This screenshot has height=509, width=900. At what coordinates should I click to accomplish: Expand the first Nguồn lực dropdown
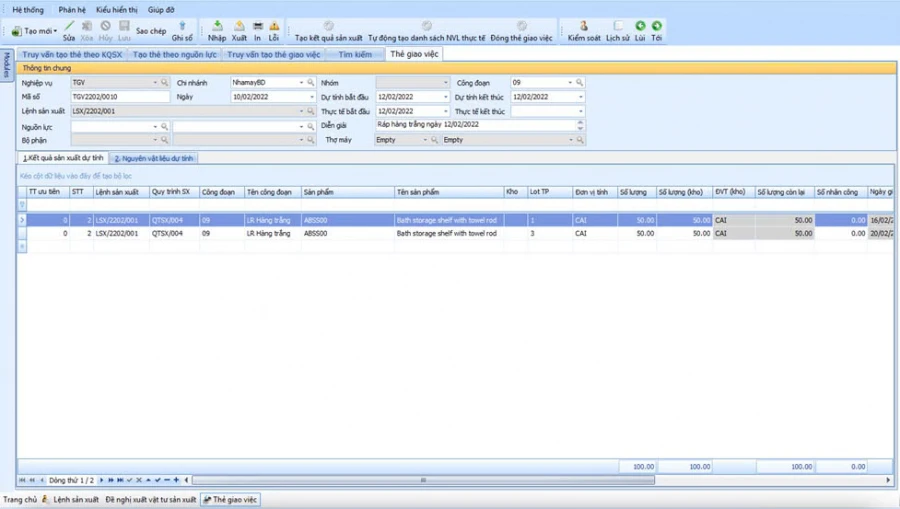155,127
